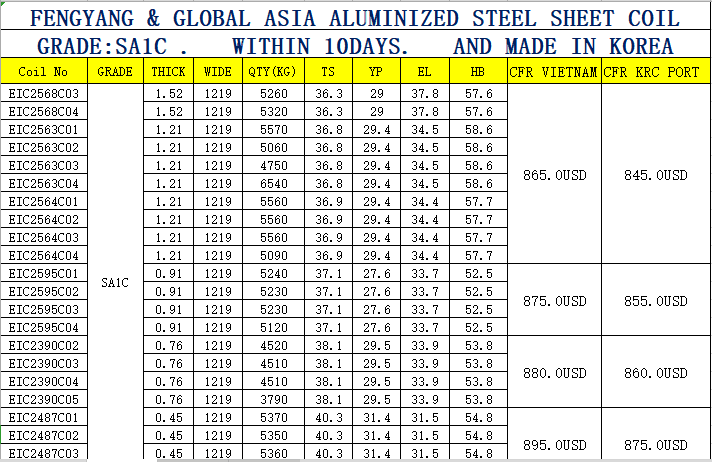Select coil number cell EIC2563C03

click(44, 165)
